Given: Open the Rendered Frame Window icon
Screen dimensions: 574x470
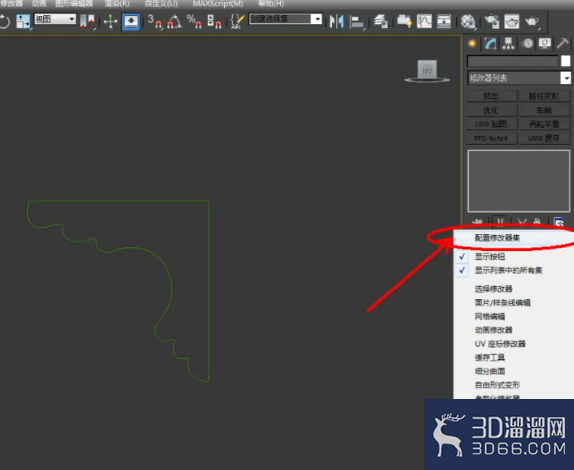Looking at the screenshot, I should pos(511,21).
